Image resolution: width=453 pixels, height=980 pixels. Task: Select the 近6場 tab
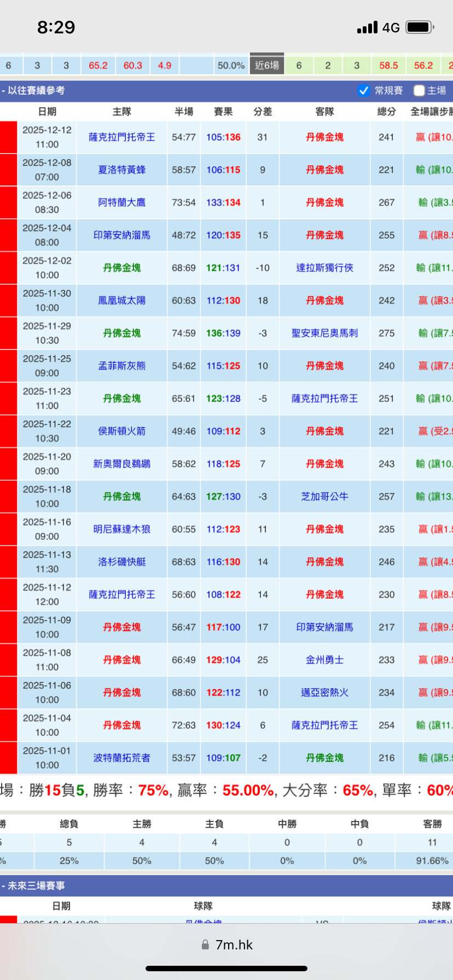tap(267, 66)
